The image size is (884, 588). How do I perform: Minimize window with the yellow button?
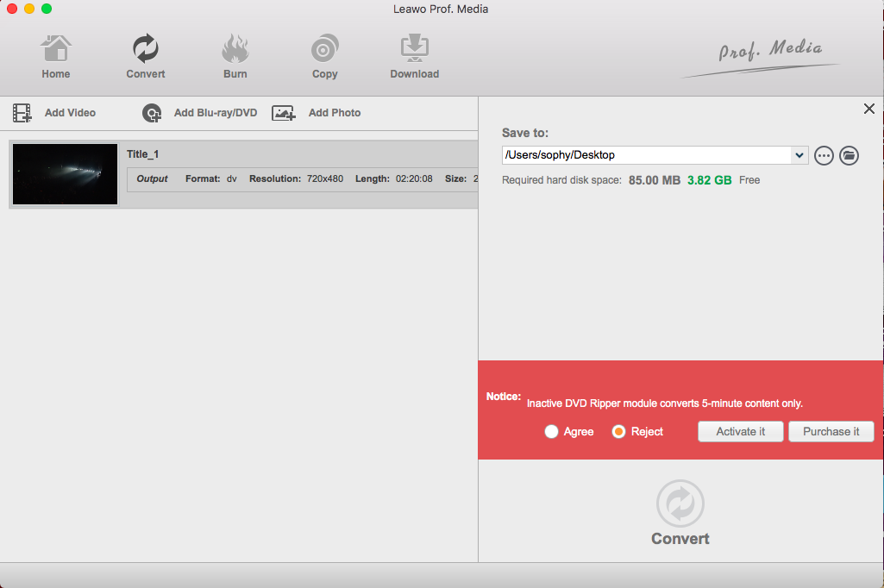29,9
